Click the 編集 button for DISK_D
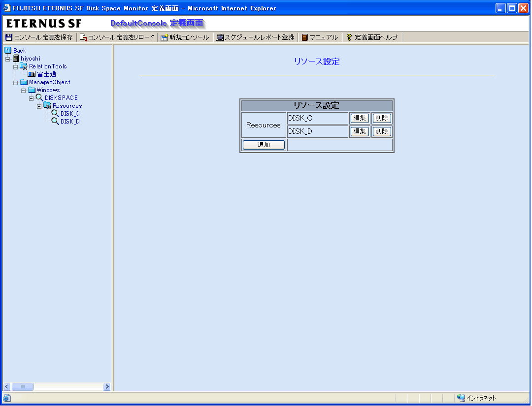This screenshot has height=406, width=532. pyautogui.click(x=359, y=131)
